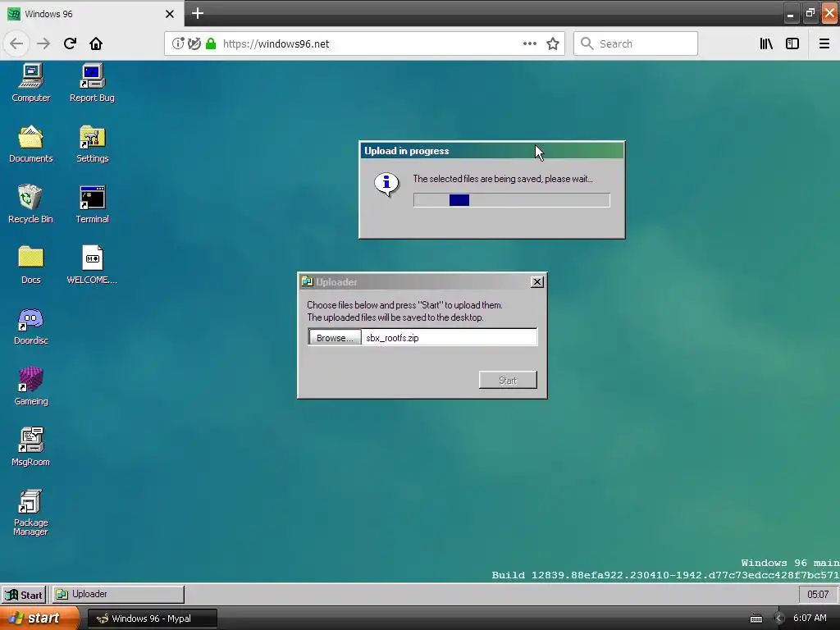
Task: Open the Computer desktop icon
Action: coord(30,82)
